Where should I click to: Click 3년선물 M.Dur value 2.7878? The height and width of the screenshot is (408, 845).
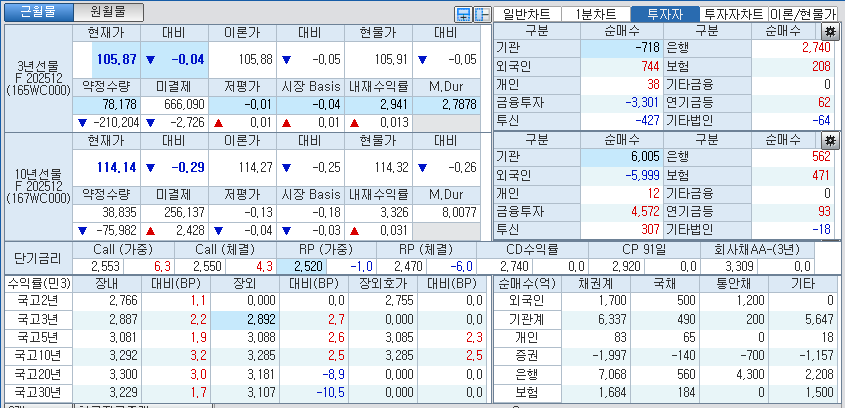[x=459, y=104]
